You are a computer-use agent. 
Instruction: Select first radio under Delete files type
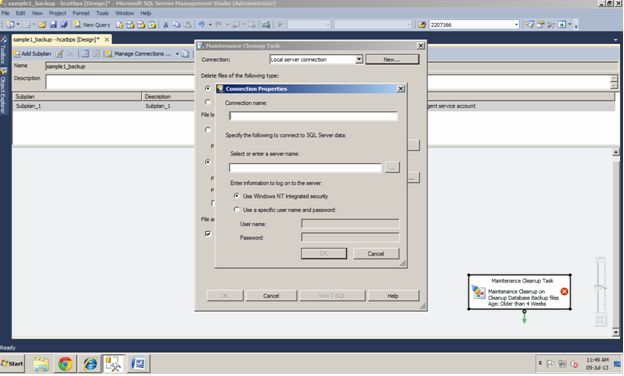point(208,88)
